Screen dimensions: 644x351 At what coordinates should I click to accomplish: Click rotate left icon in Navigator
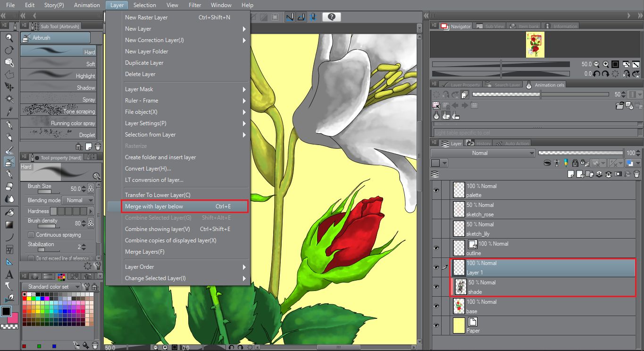click(597, 74)
